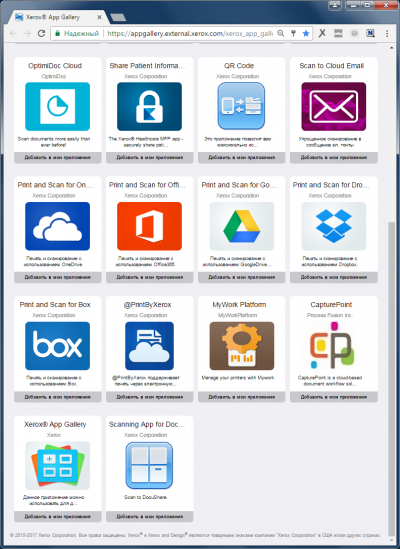
Task: Click the address bar URL field
Action: pos(190,33)
